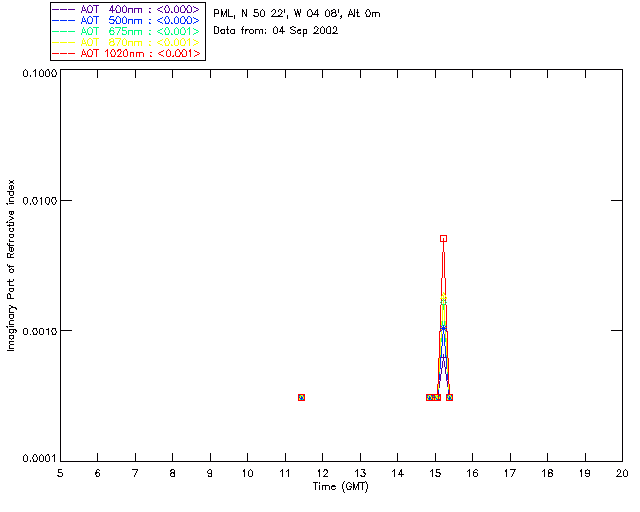Click the x-axis tick label 18
Viewport: 640px width, 512px height.
[548, 473]
